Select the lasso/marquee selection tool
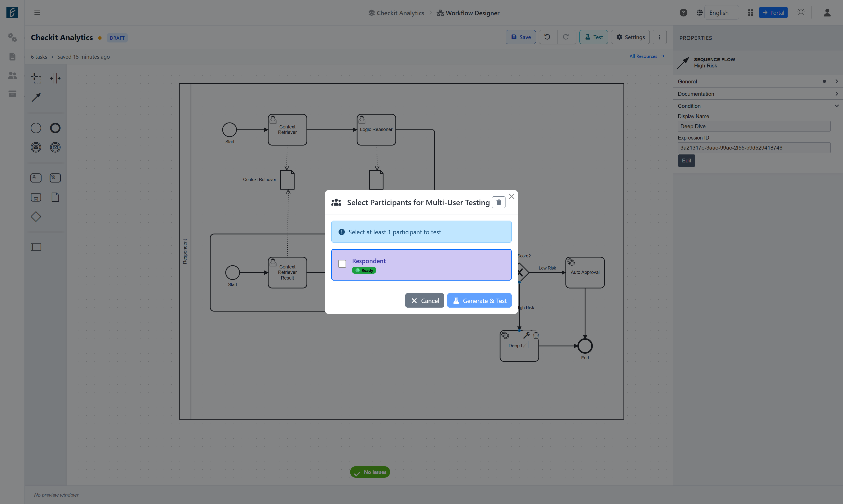Screen dimensions: 843x504 [x=36, y=78]
